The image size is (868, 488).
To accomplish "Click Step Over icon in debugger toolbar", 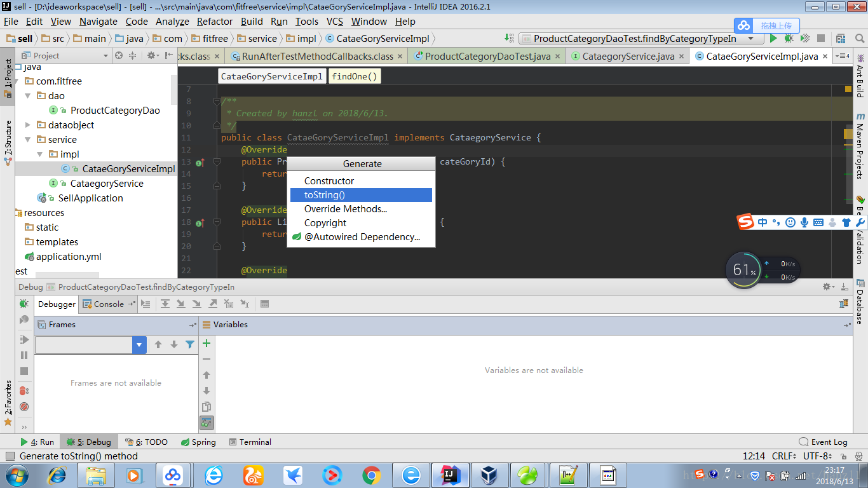I will tap(165, 304).
